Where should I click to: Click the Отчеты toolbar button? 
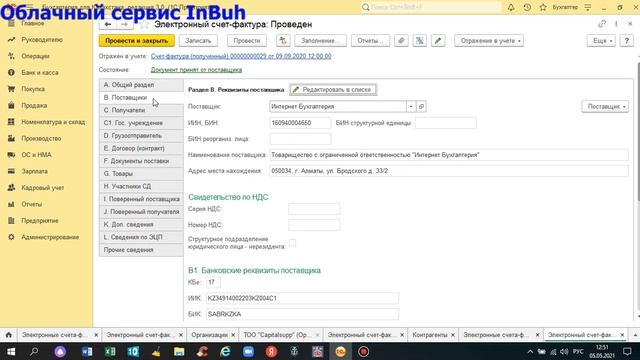(370, 40)
